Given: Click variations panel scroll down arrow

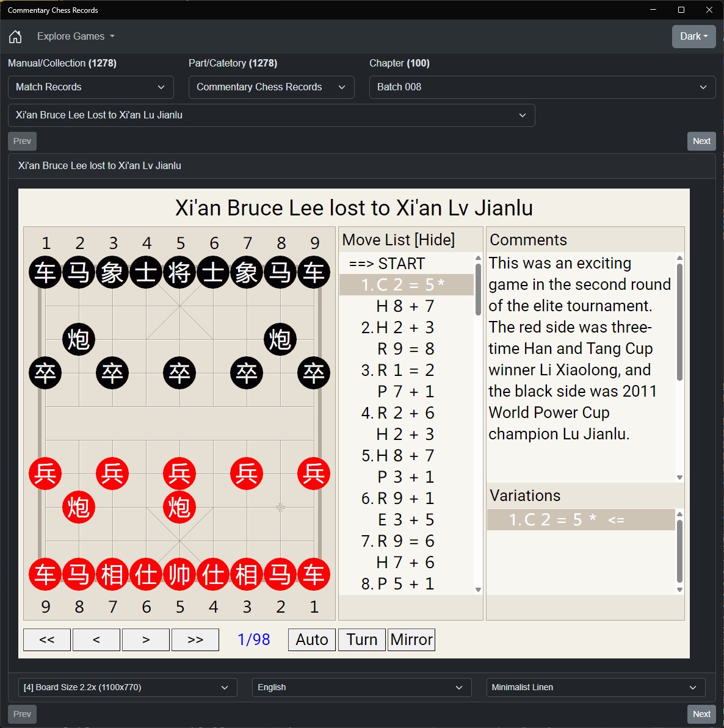Looking at the screenshot, I should coord(680,589).
